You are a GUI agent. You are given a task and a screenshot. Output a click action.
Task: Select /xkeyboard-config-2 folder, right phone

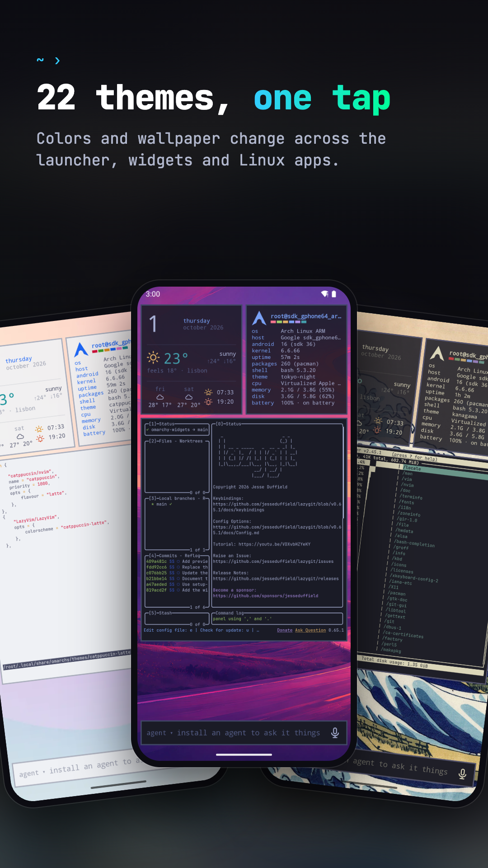(414, 578)
